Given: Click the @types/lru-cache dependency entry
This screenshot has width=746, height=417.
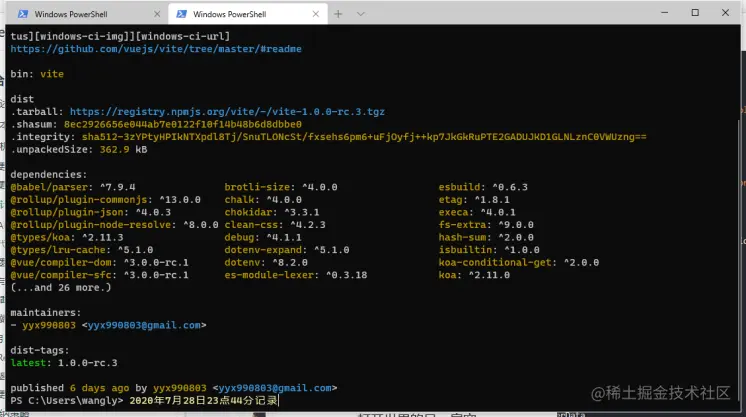Looking at the screenshot, I should (82, 250).
